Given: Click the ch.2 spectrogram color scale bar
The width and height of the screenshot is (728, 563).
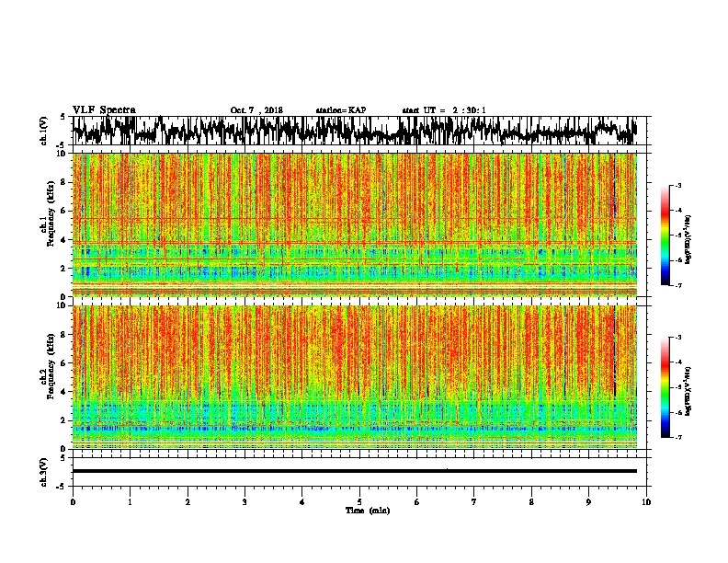Looking at the screenshot, I should pos(665,387).
